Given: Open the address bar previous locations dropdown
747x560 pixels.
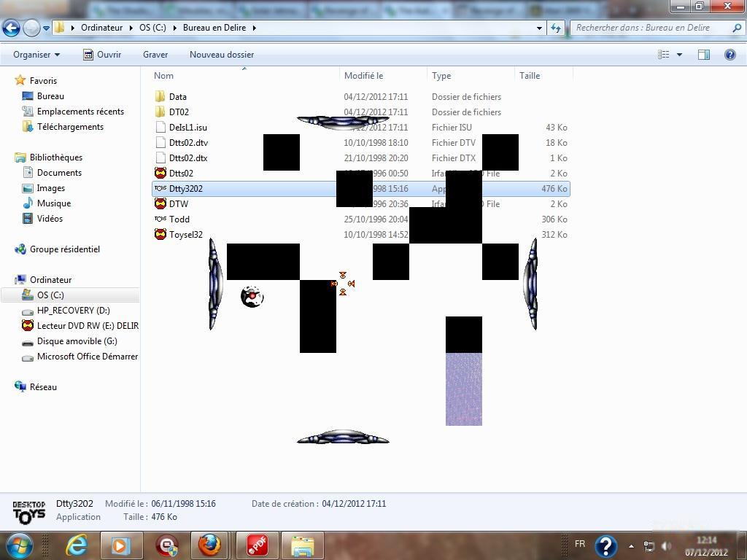Looking at the screenshot, I should [539, 28].
